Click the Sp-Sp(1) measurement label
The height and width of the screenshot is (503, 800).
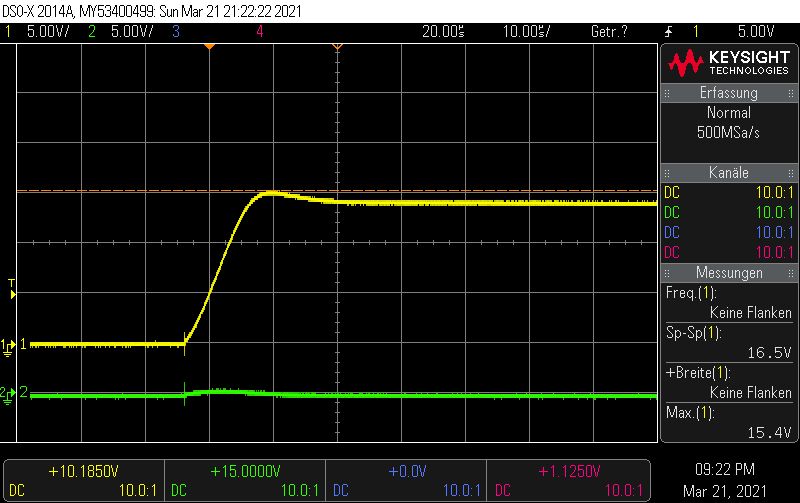[693, 333]
